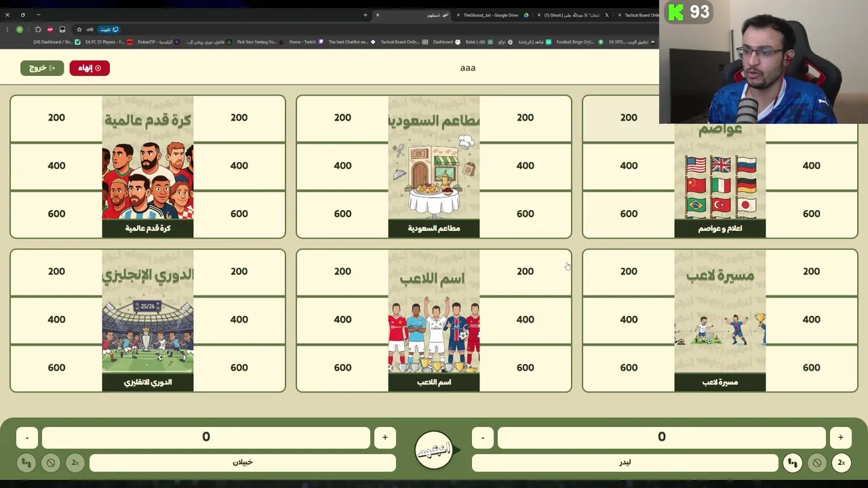Activate the 2x double-points icon for ليدر
Viewport: 868px width, 488px height.
click(x=841, y=463)
